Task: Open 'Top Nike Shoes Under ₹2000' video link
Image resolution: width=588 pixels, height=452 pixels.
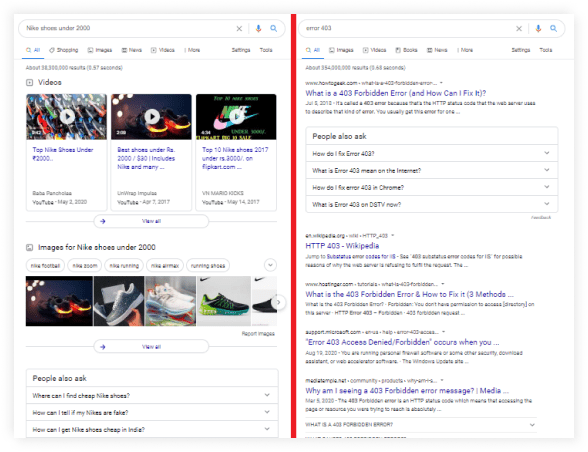Action: coord(63,154)
